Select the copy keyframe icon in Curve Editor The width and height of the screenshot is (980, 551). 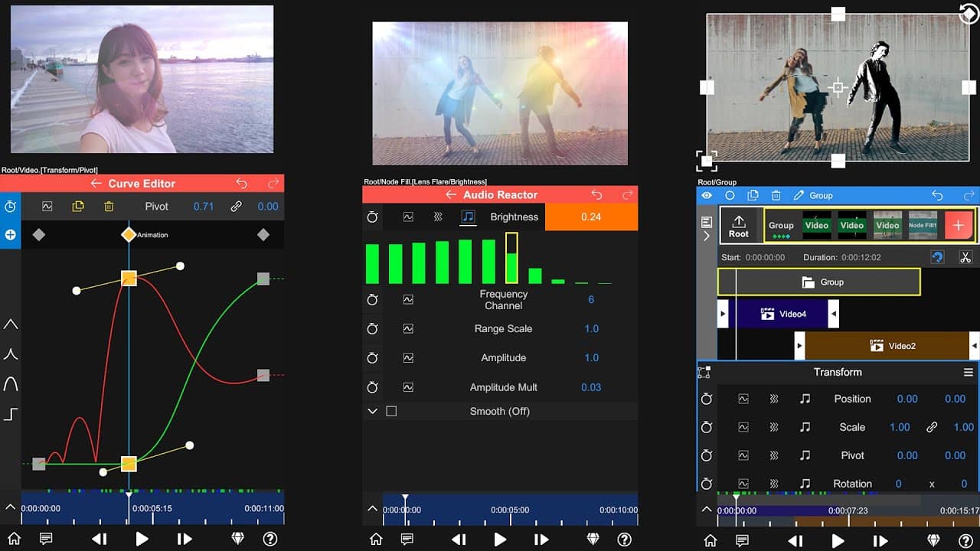78,206
